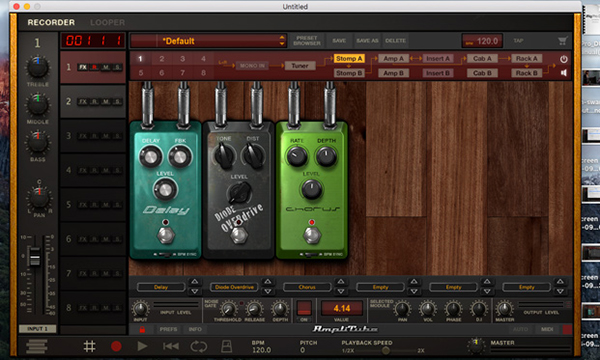Click the SAVE AS button
This screenshot has height=360, width=600.
(x=367, y=41)
